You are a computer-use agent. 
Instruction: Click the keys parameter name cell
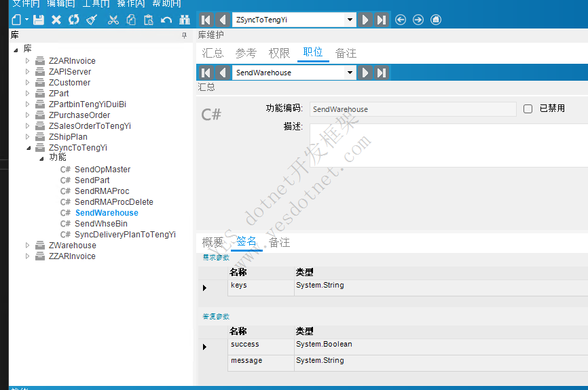coord(261,286)
